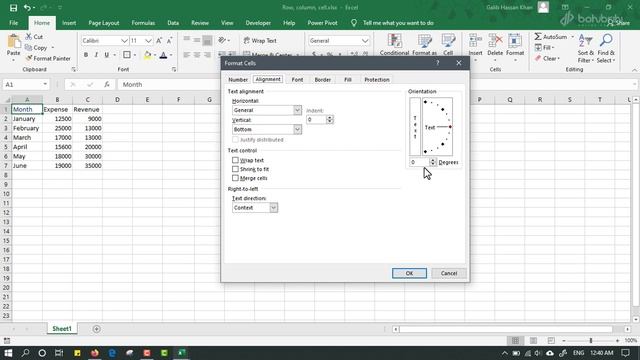Screen dimensions: 640x360
Task: Click the Degrees orientation input field
Action: [419, 162]
